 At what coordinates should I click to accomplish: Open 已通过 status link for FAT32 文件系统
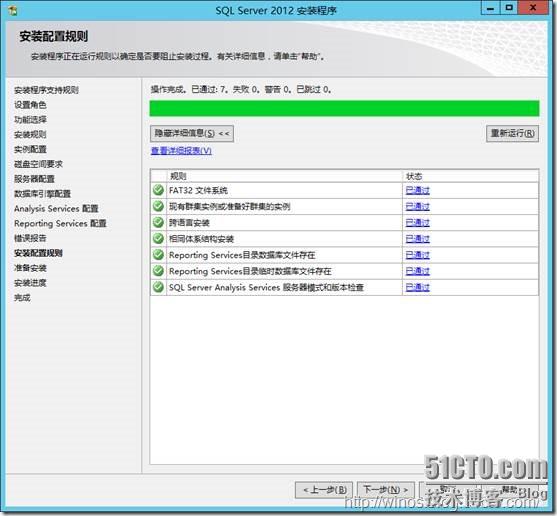coord(417,190)
